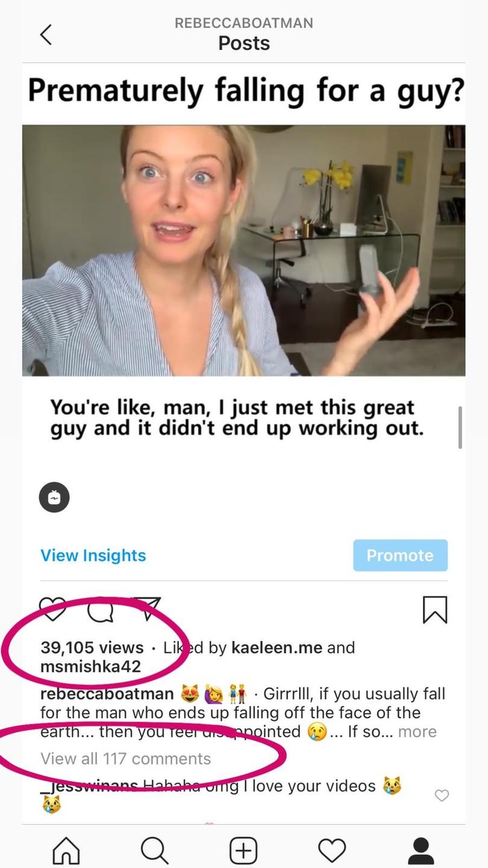
Task: Open comments via speech bubble icon
Action: (x=100, y=609)
